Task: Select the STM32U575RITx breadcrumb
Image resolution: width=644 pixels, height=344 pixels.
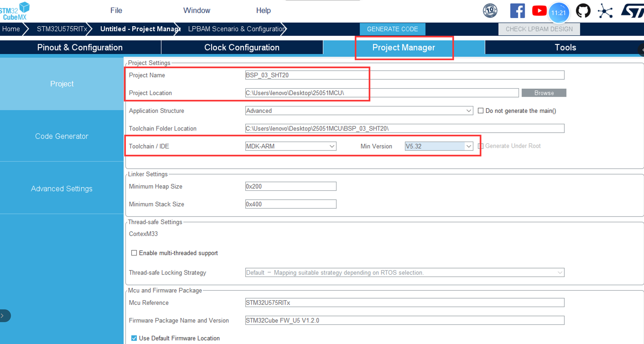Action: point(62,29)
